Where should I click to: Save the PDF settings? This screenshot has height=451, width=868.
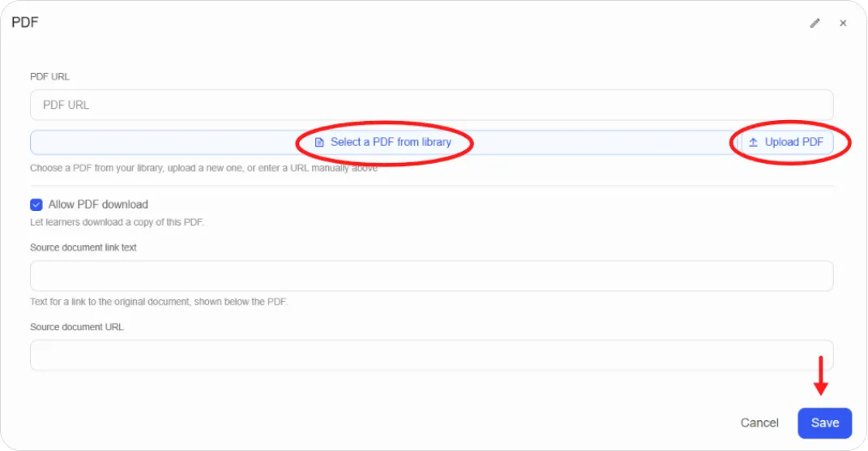825,423
